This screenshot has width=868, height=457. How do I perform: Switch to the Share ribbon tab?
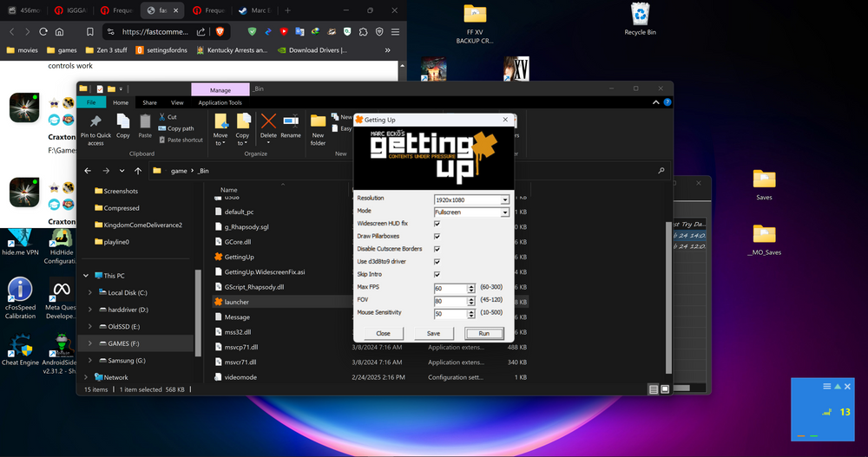click(x=149, y=102)
